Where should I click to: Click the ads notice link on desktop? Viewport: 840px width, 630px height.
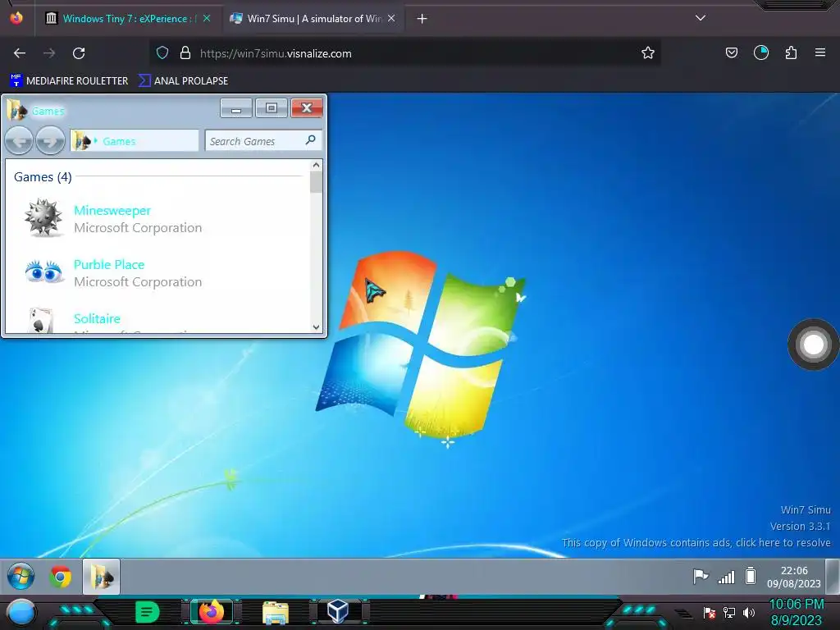[x=696, y=543]
